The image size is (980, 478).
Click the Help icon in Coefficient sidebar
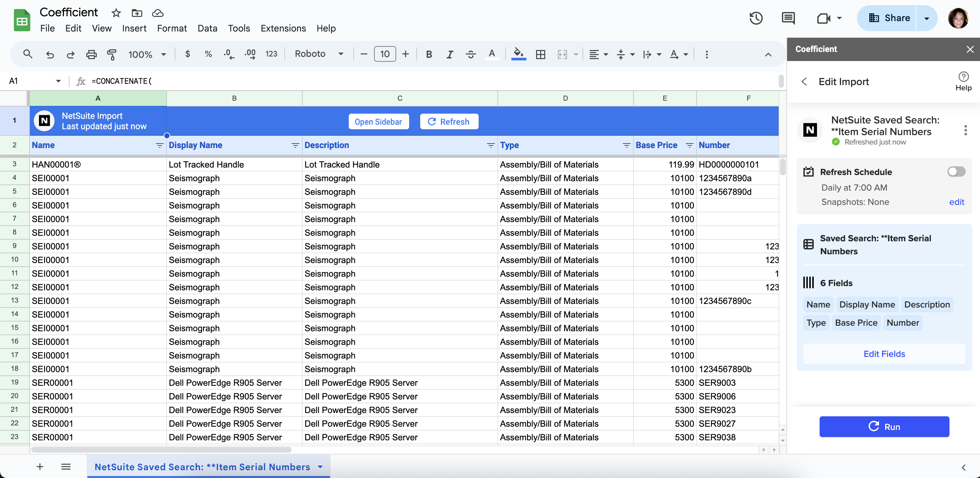click(x=963, y=82)
